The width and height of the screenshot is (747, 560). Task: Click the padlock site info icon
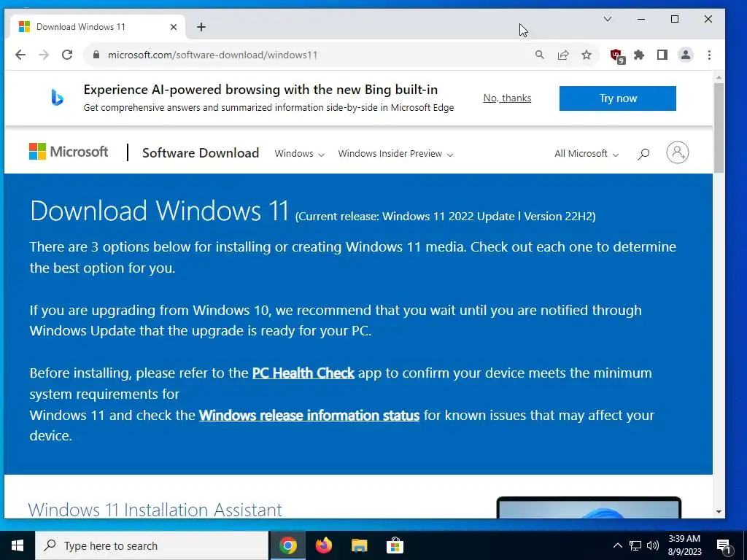96,55
